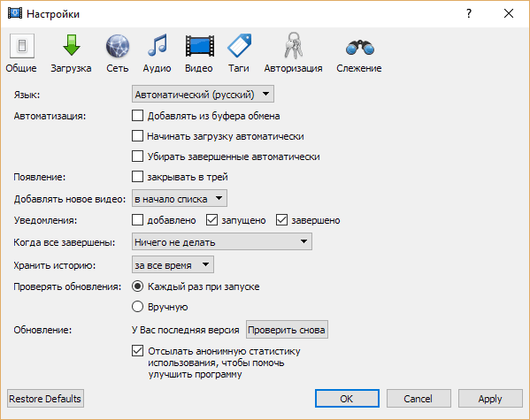The width and height of the screenshot is (530, 420).
Task: Select the Вручную update radio button
Action: tap(137, 307)
